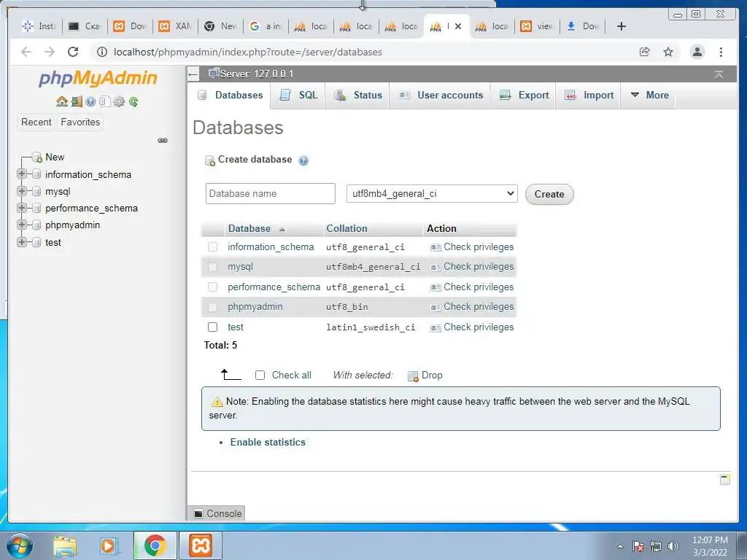Click the Drop icon under With selected
The width and height of the screenshot is (747, 560).
click(x=413, y=376)
